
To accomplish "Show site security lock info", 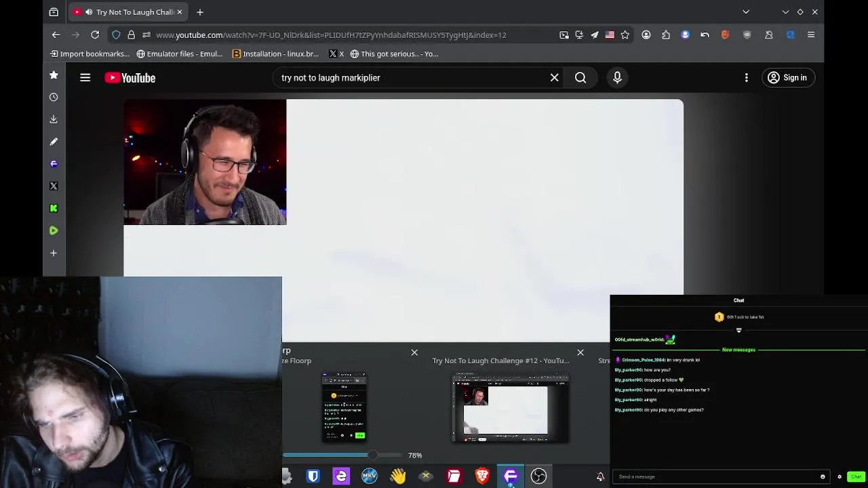I will (131, 35).
